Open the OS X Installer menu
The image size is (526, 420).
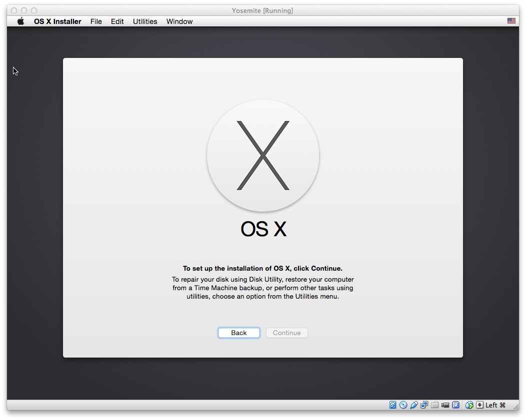tap(57, 21)
